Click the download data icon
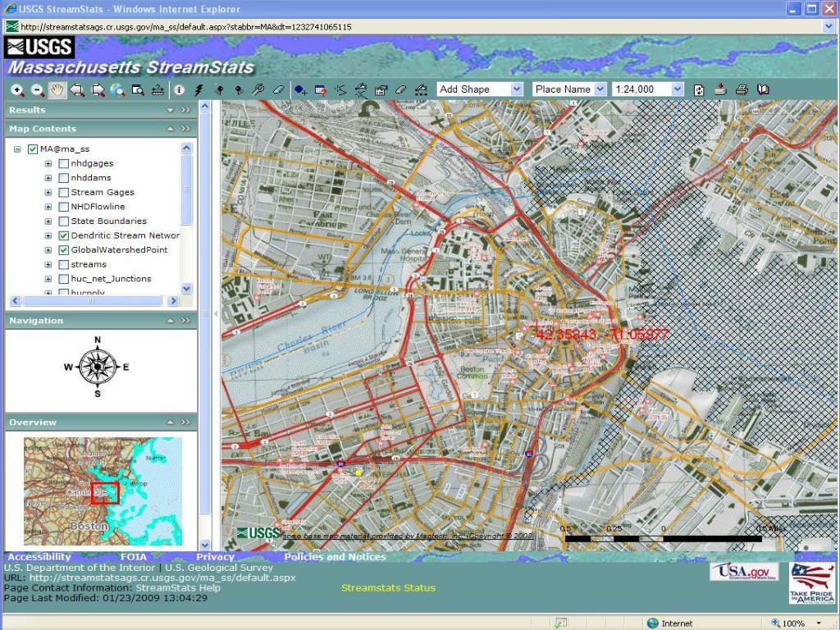 (720, 89)
